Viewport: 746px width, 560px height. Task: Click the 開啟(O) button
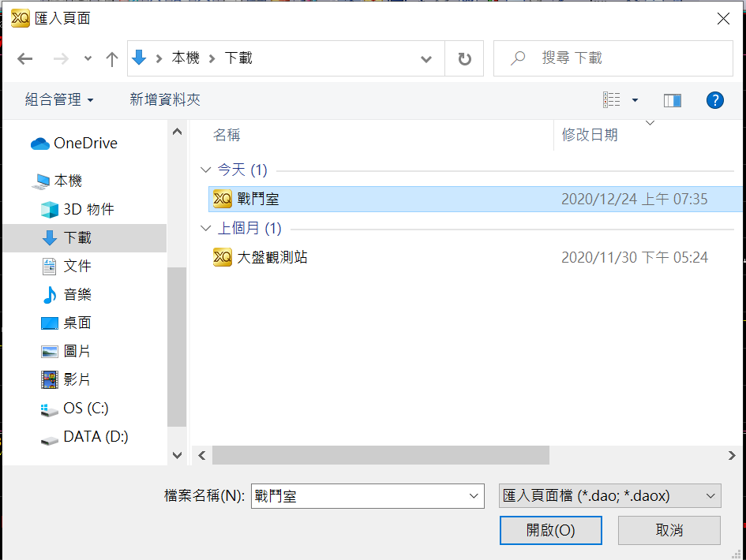551,530
